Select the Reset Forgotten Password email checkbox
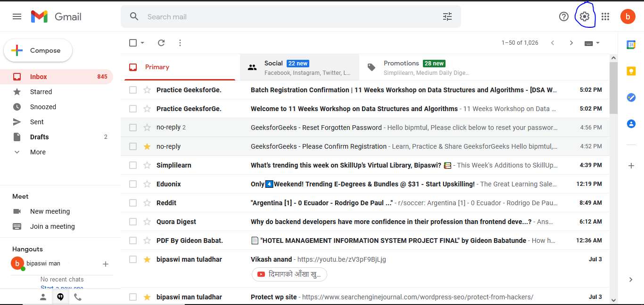Viewport: 644px width, 305px height. click(x=133, y=128)
